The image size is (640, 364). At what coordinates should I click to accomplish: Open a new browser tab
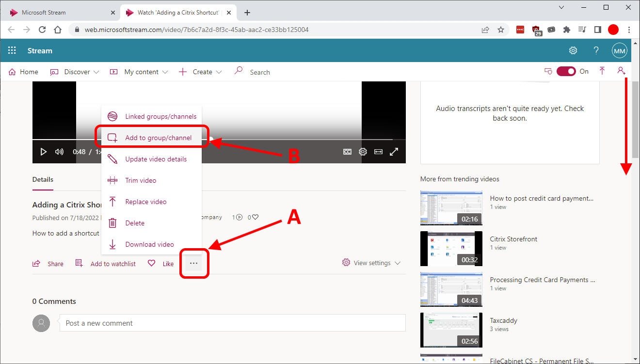(247, 13)
